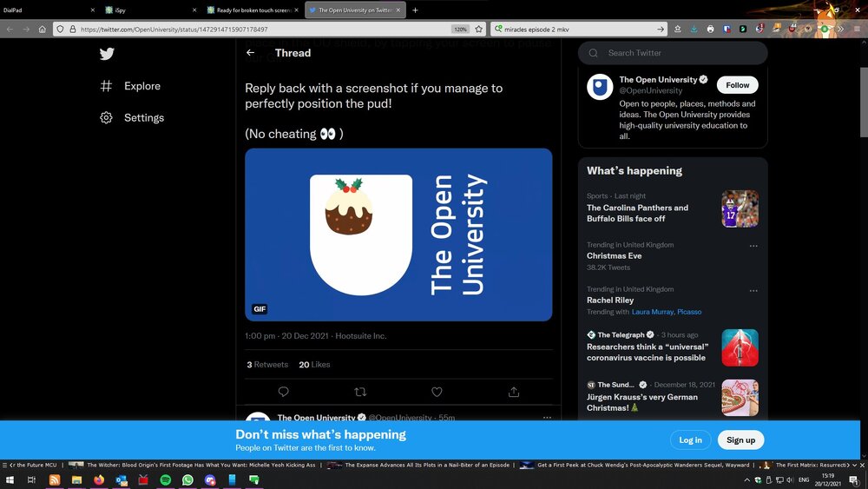Focus the Search Twitter field
The width and height of the screenshot is (868, 489).
[673, 53]
